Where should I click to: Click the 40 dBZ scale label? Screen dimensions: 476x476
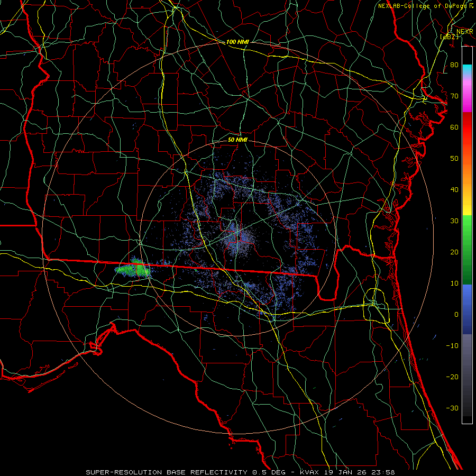[x=454, y=189]
